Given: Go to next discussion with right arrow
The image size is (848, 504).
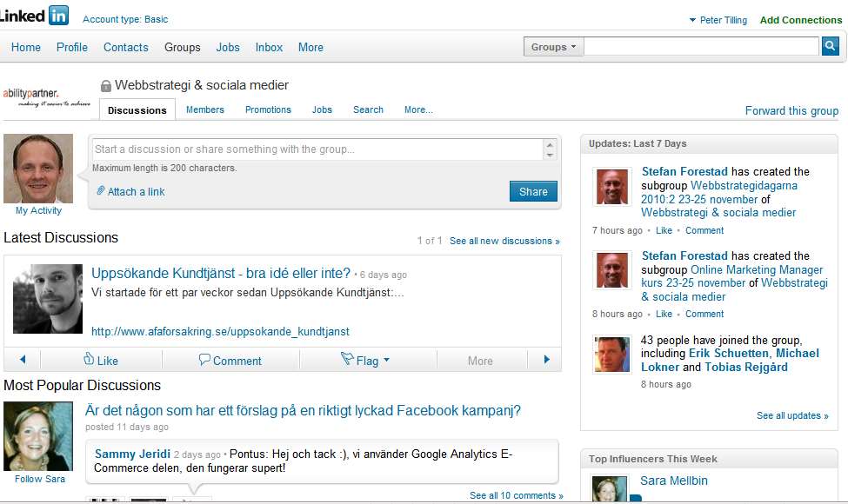Looking at the screenshot, I should pos(546,359).
